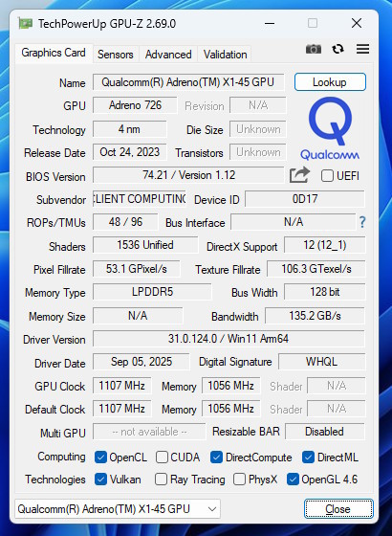Click the Technology field '4 nm'

click(x=129, y=129)
